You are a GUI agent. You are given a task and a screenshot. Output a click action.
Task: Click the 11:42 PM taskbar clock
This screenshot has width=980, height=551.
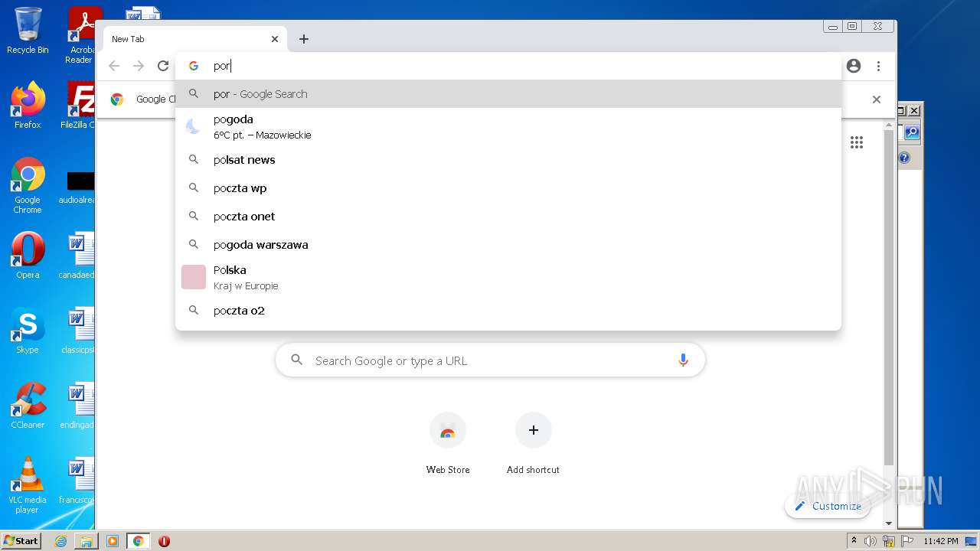point(941,541)
